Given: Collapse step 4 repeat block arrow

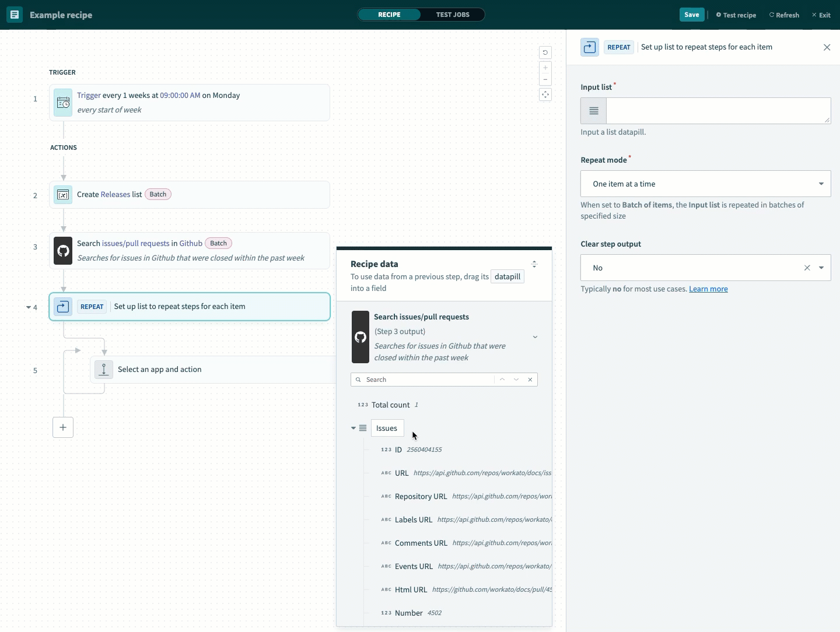Looking at the screenshot, I should click(x=29, y=307).
